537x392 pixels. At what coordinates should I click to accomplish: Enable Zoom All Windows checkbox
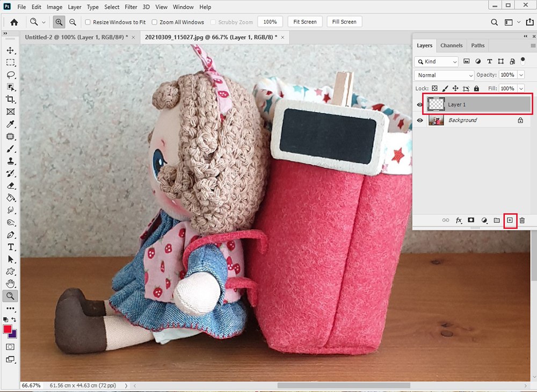click(155, 22)
